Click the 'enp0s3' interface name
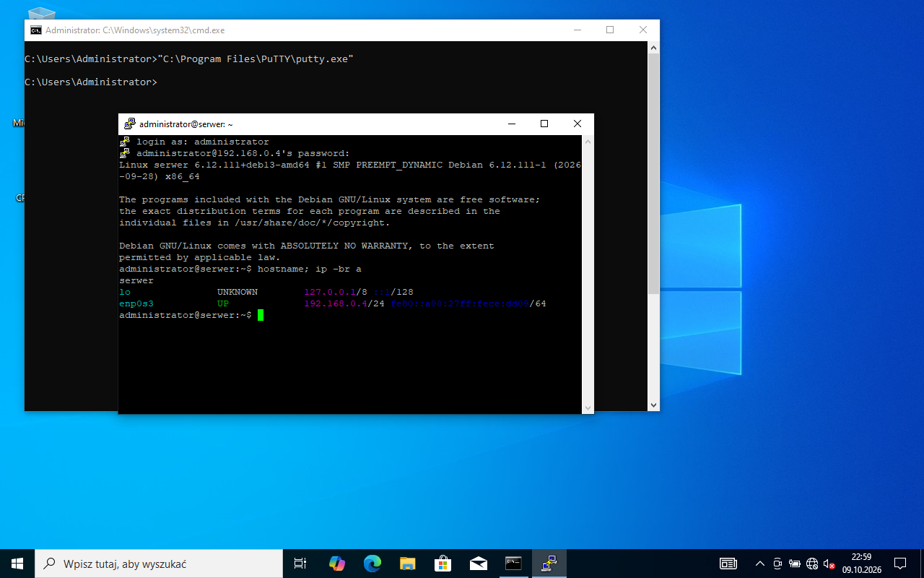The width and height of the screenshot is (924, 578). (136, 303)
